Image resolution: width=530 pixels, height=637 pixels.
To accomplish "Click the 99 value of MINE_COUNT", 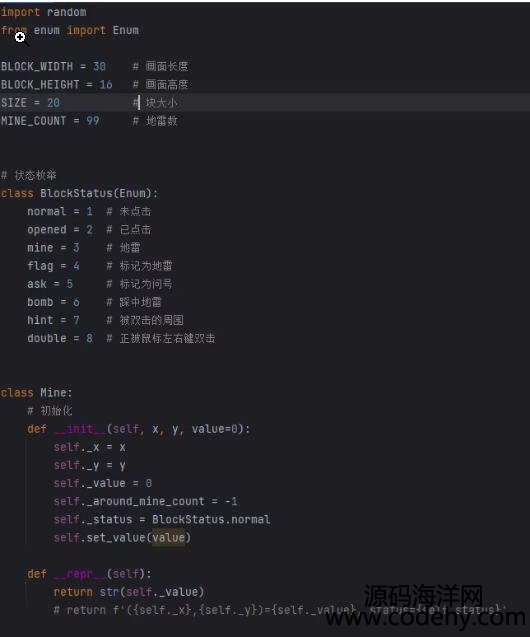I will tap(93, 121).
